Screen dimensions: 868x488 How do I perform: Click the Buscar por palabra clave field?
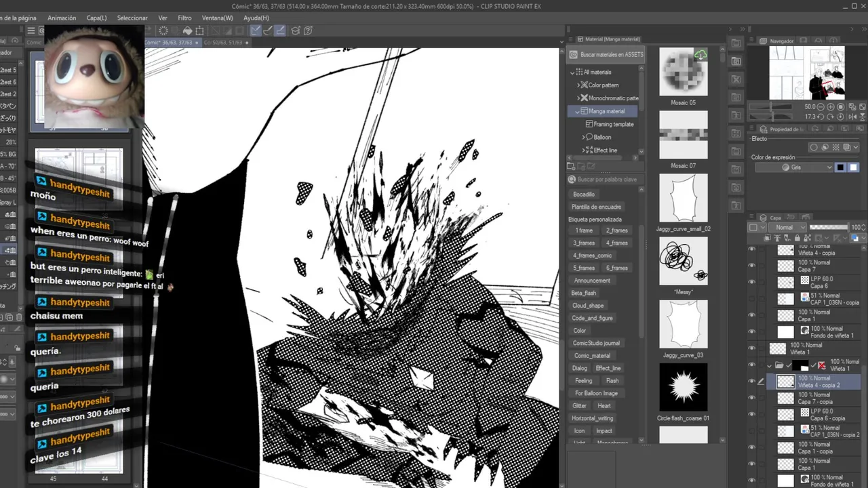tap(604, 180)
